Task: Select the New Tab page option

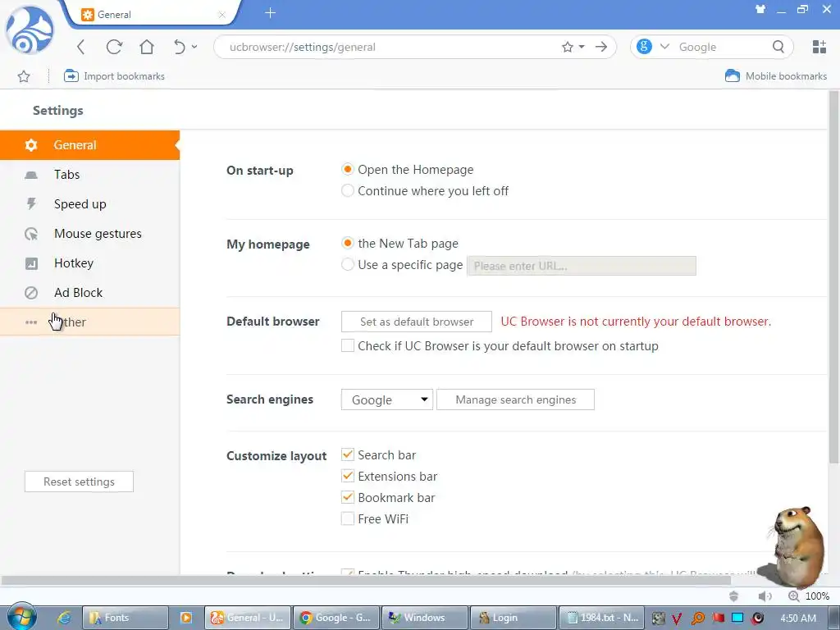Action: (348, 243)
